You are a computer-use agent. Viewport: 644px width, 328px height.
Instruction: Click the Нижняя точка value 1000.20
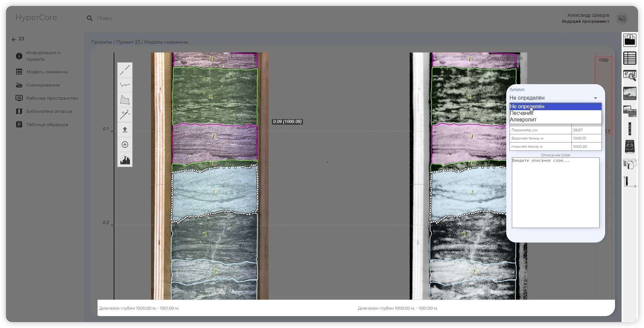586,147
